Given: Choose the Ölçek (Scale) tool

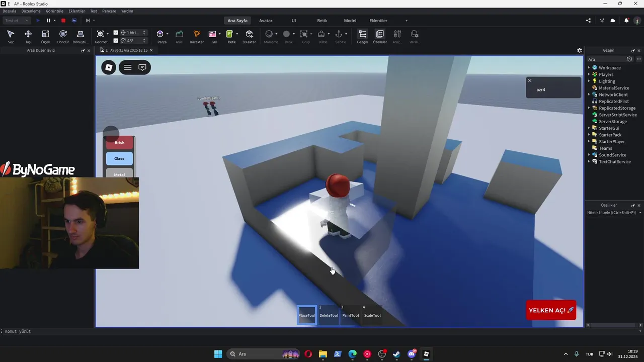Looking at the screenshot, I should point(45,36).
